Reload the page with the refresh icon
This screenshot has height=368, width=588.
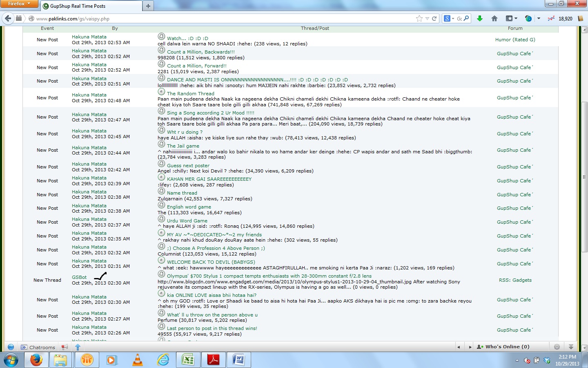434,18
